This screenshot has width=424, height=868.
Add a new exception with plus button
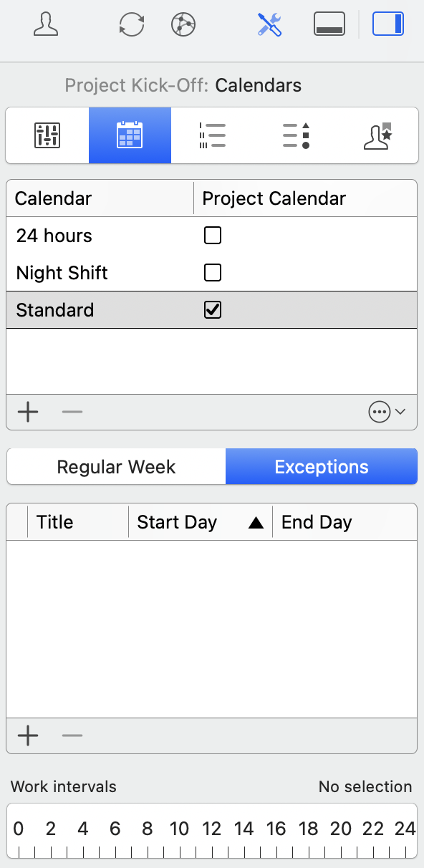click(x=28, y=736)
